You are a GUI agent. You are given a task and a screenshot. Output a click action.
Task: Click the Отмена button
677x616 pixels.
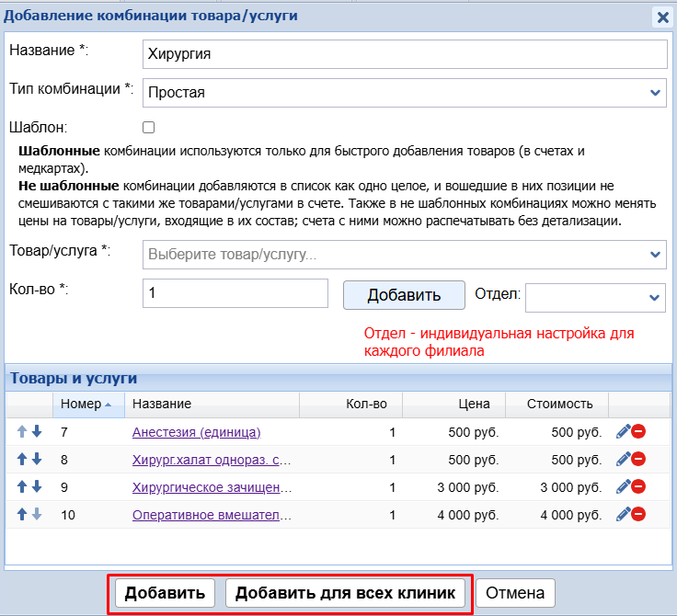pos(515,593)
